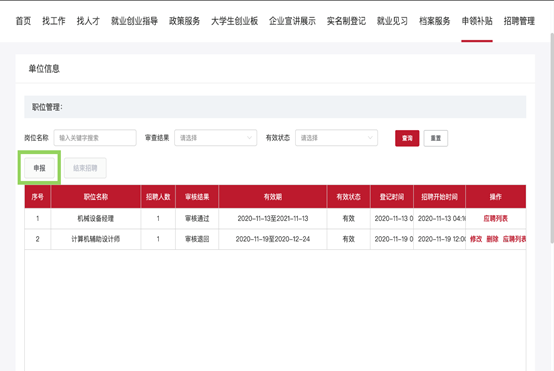Open the 档案服务 navigation item
Viewport: 554px width, 371px height.
[435, 21]
